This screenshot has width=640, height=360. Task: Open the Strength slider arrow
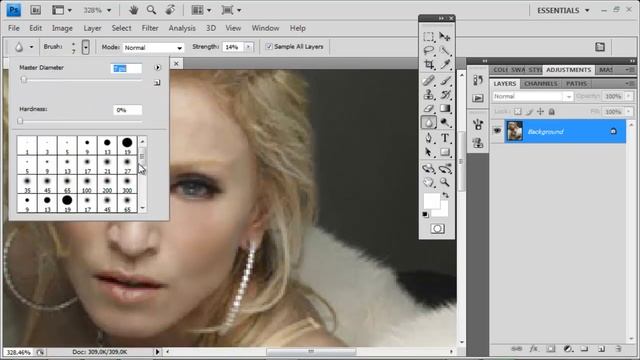[248, 47]
